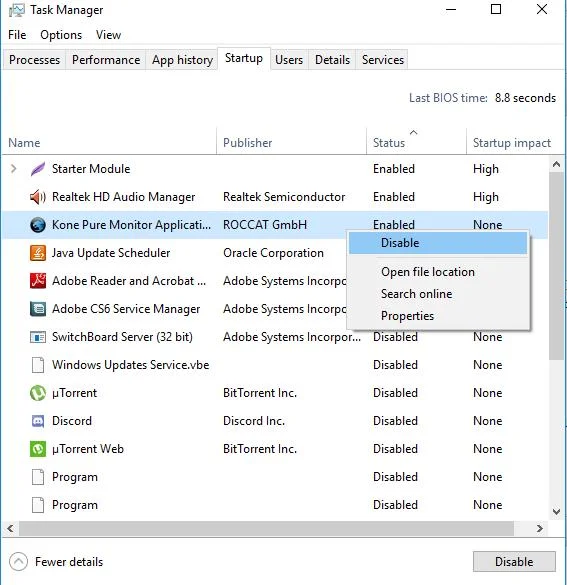Sort by the Startup impact column header
This screenshot has height=585, width=567.
[512, 143]
